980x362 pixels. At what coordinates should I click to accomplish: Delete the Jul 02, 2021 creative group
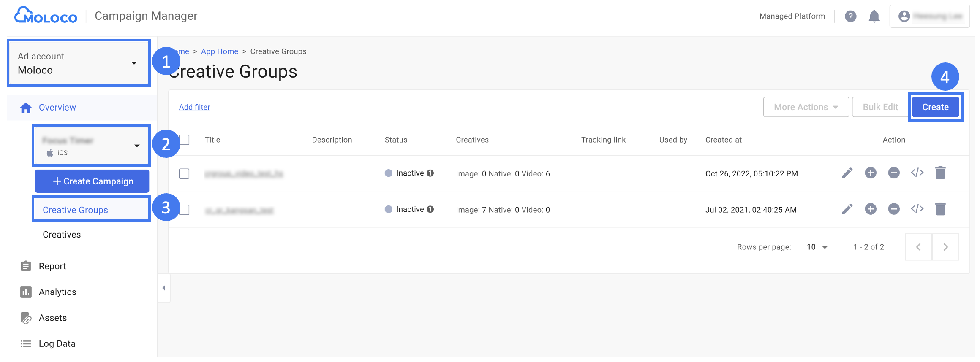(940, 209)
